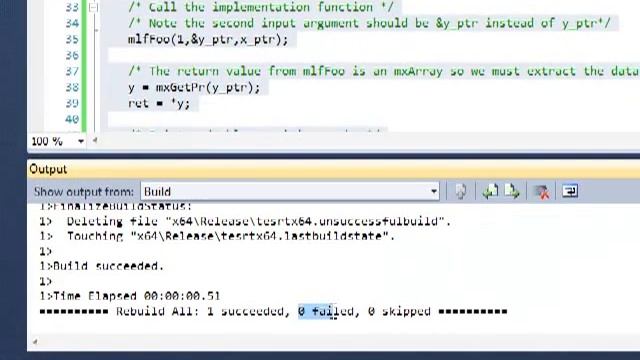The image size is (640, 360).
Task: Open the 'Show output from' Build dropdown
Action: pos(290,191)
